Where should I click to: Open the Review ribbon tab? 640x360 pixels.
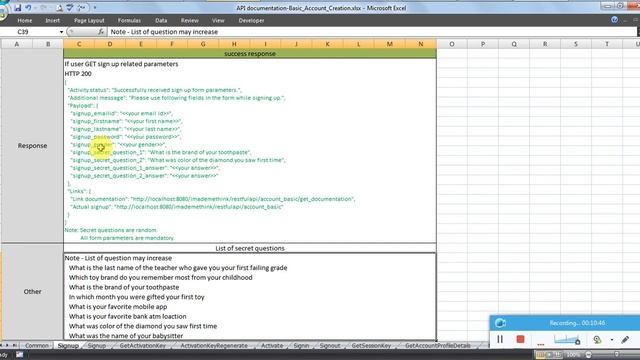(x=189, y=20)
